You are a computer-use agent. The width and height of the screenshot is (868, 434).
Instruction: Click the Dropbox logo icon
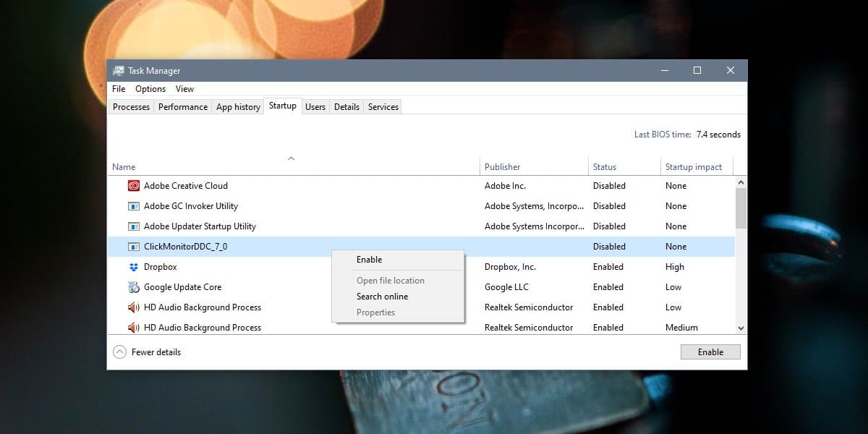[x=133, y=267]
